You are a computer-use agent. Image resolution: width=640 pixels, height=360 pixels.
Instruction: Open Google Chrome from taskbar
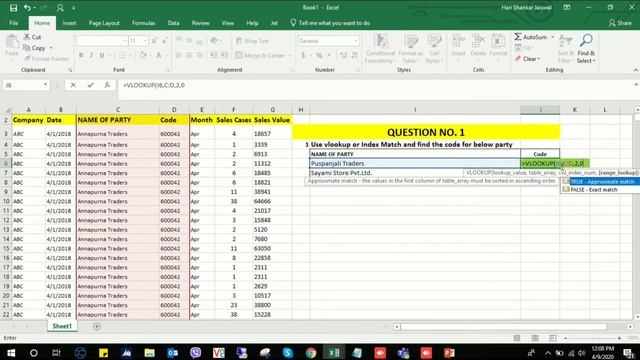pos(311,353)
